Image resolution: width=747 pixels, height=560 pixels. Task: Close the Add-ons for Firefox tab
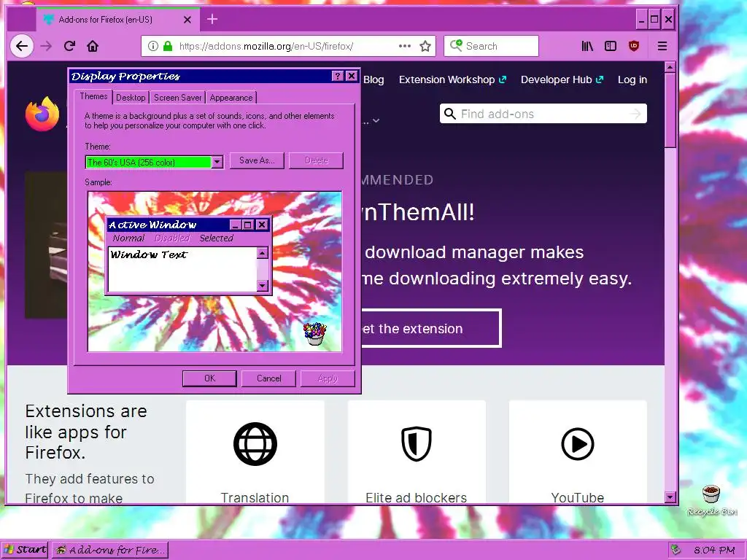coord(187,20)
